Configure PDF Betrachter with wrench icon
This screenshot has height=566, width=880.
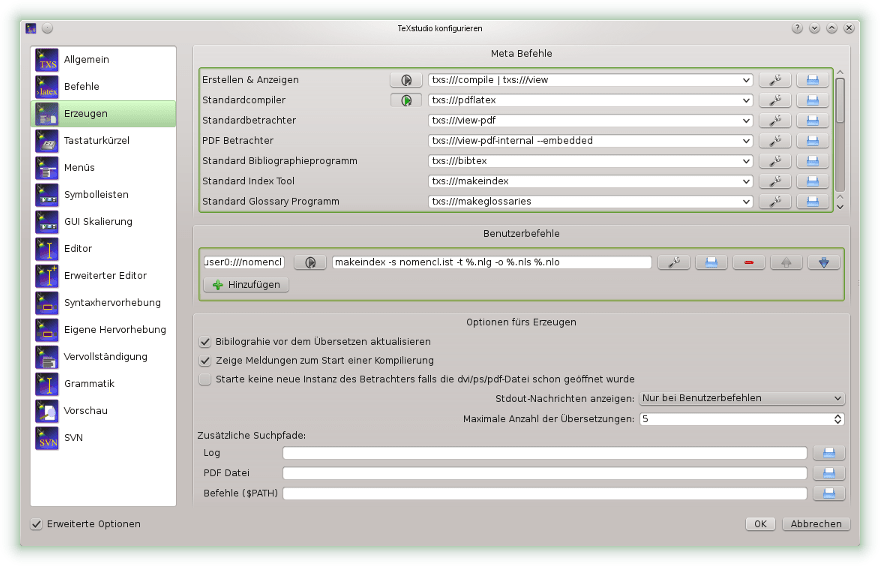point(775,141)
